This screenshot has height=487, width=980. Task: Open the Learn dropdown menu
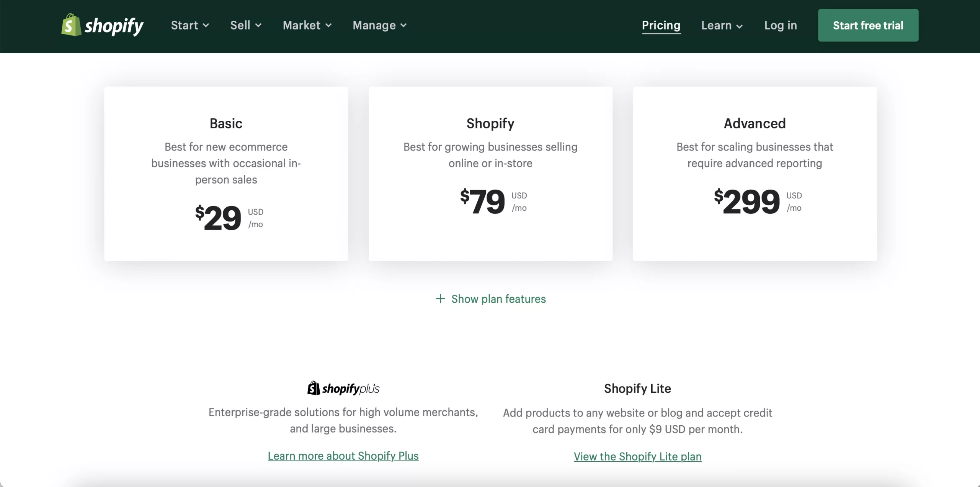tap(716, 25)
